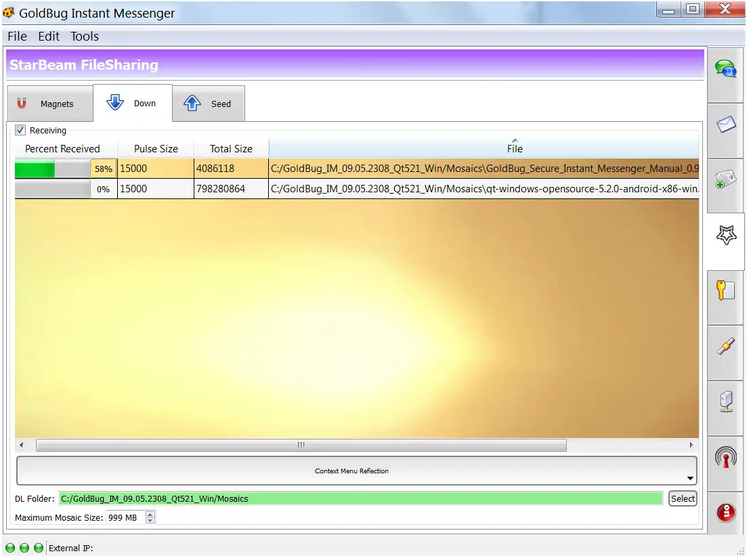The image size is (751, 560).
Task: Open the Chat tab icon in sidebar
Action: [x=726, y=69]
